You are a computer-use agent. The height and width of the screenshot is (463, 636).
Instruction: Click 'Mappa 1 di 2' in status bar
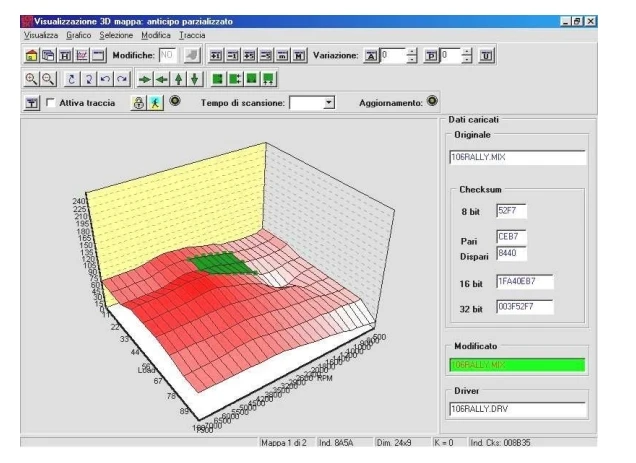coord(284,443)
